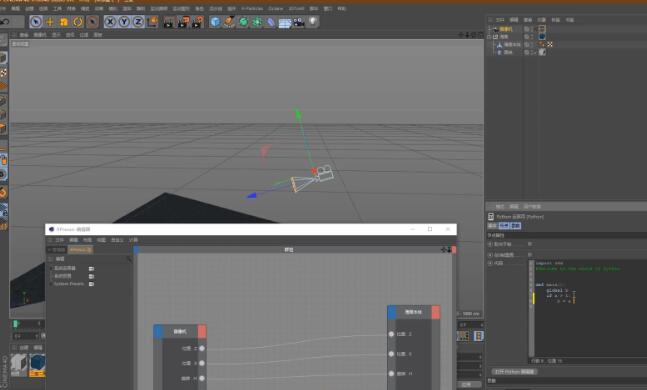Click the Make Editable icon in left sidebar

(3, 40)
